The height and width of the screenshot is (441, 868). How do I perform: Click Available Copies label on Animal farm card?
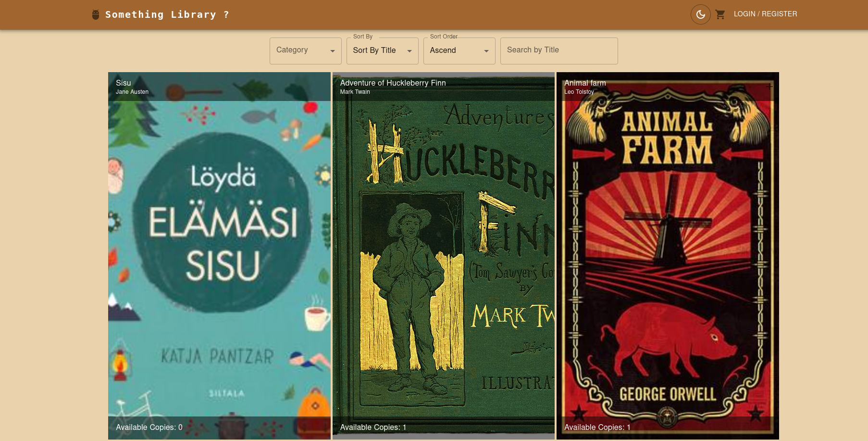597,427
